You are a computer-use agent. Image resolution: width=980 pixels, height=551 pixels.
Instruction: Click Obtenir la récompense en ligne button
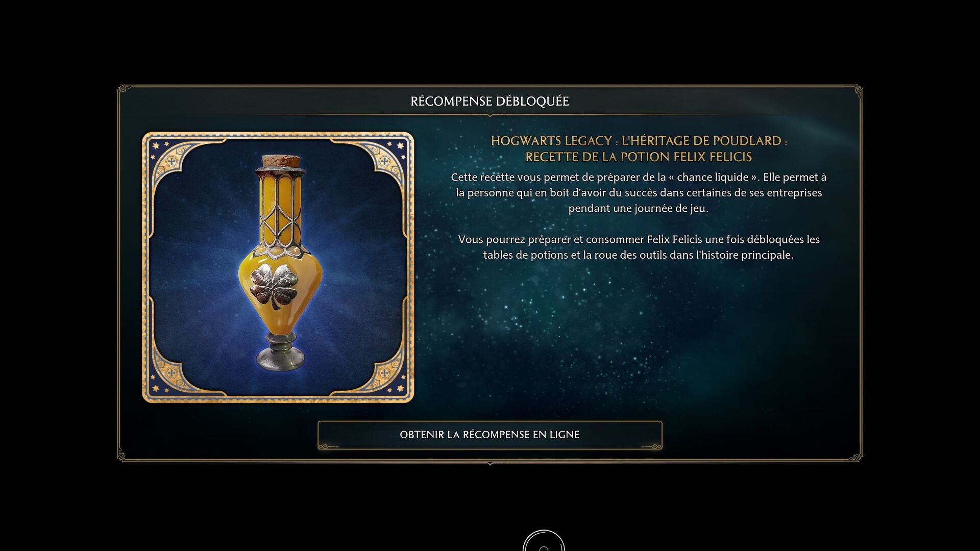tap(489, 435)
